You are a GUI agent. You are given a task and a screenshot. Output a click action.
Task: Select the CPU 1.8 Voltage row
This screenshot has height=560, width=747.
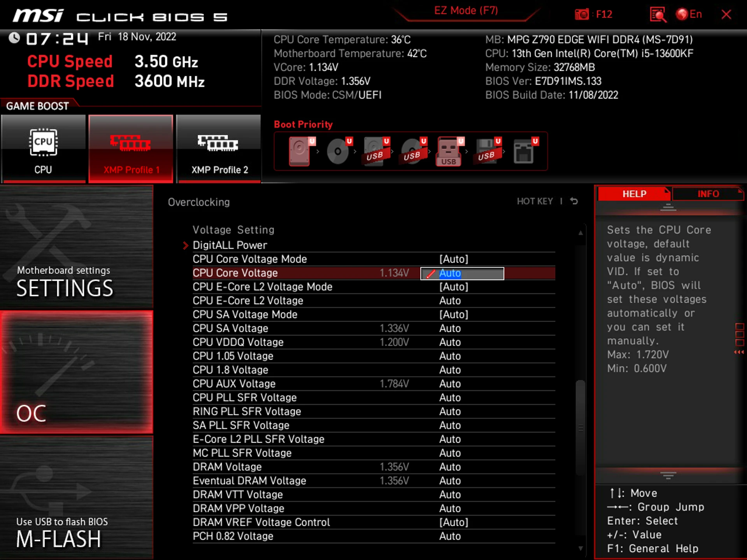pyautogui.click(x=373, y=370)
